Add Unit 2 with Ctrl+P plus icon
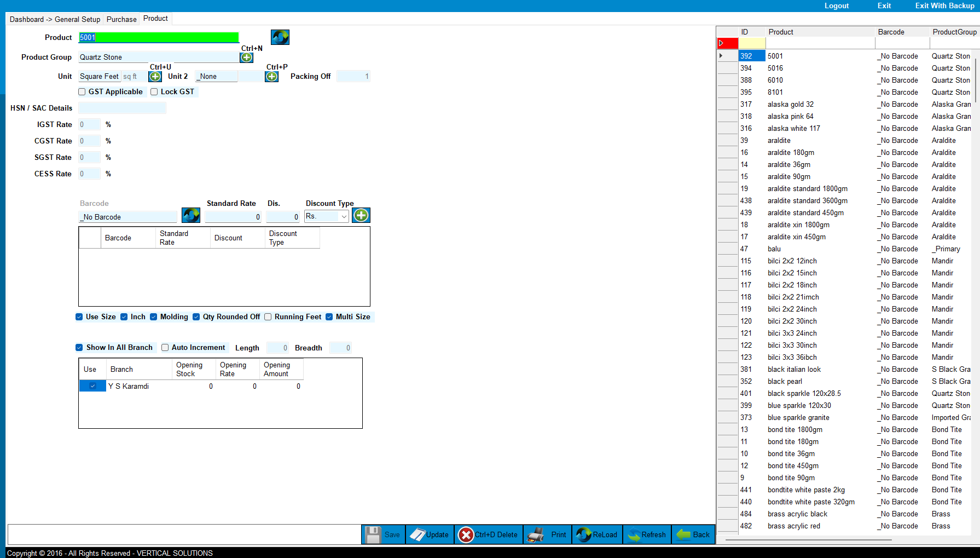 (x=272, y=77)
